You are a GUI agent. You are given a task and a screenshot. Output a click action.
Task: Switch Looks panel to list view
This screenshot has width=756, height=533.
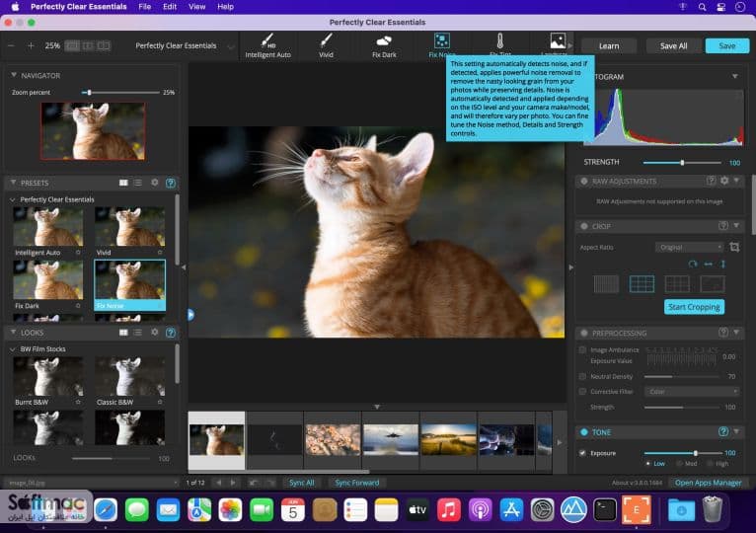tap(138, 333)
